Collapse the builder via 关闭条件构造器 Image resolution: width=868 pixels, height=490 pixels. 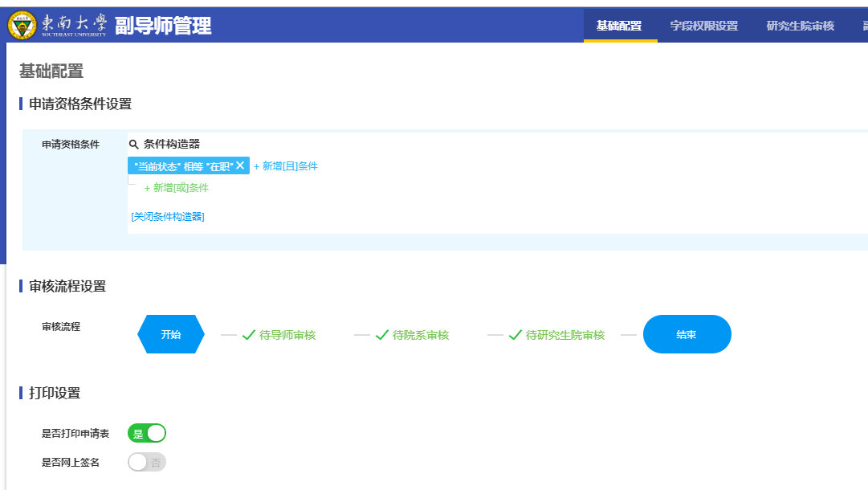[168, 217]
